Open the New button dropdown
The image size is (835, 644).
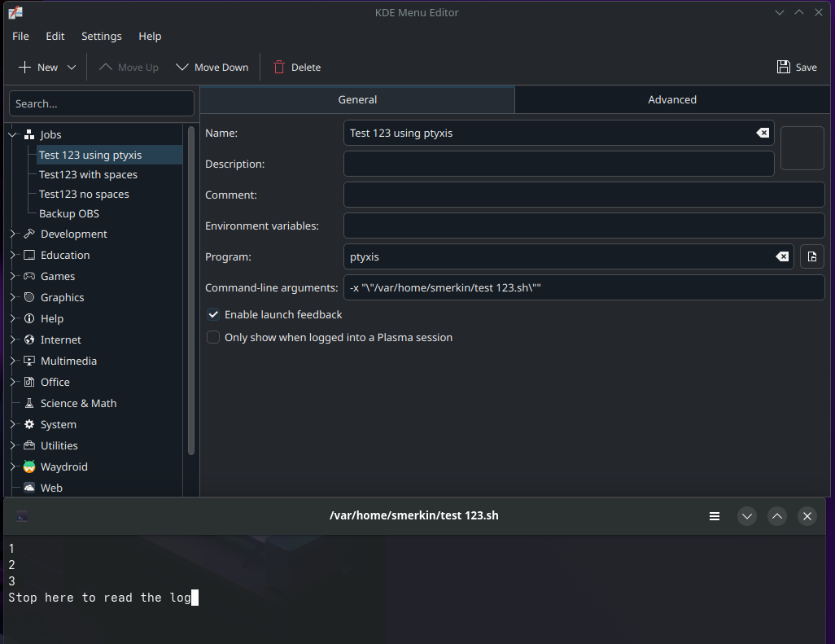pos(71,67)
